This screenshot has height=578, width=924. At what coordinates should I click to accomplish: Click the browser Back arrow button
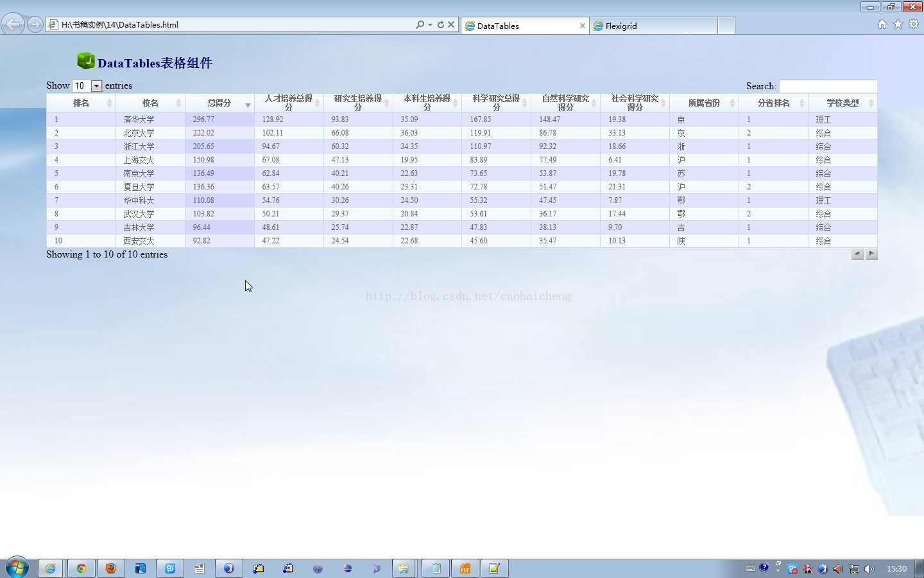point(13,24)
